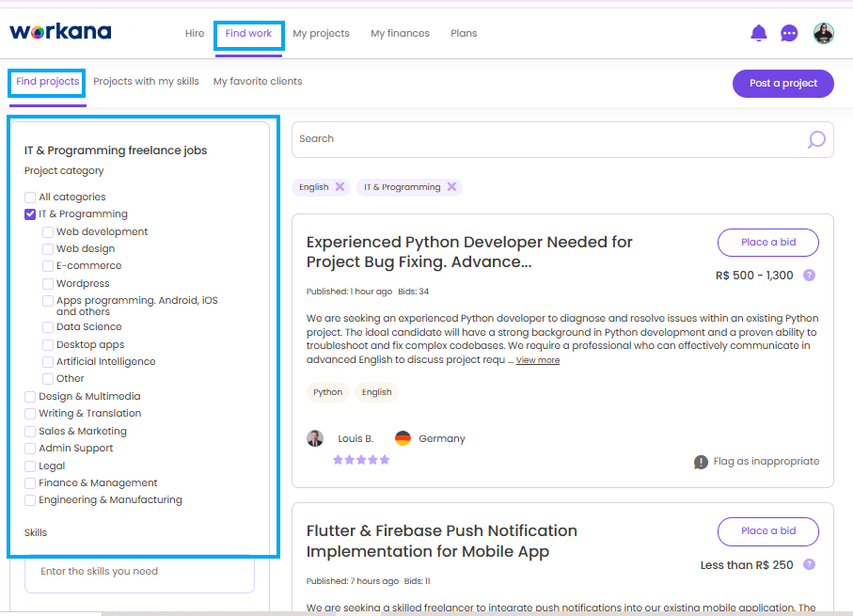This screenshot has height=616, width=853.
Task: Check the Web development checkbox
Action: 48,231
